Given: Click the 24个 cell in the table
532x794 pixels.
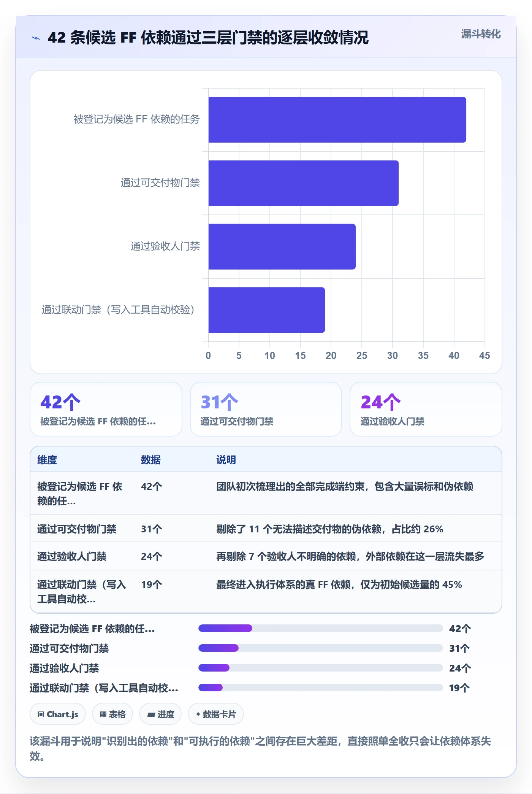Looking at the screenshot, I should [152, 556].
